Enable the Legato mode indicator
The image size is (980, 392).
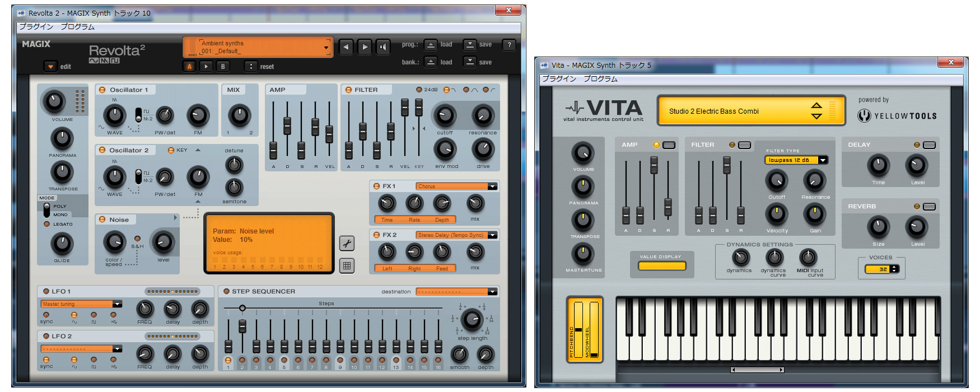click(x=47, y=224)
